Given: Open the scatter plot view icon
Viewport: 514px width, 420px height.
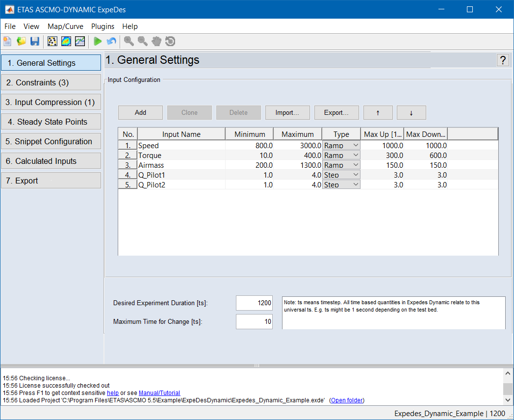Looking at the screenshot, I should [52, 42].
